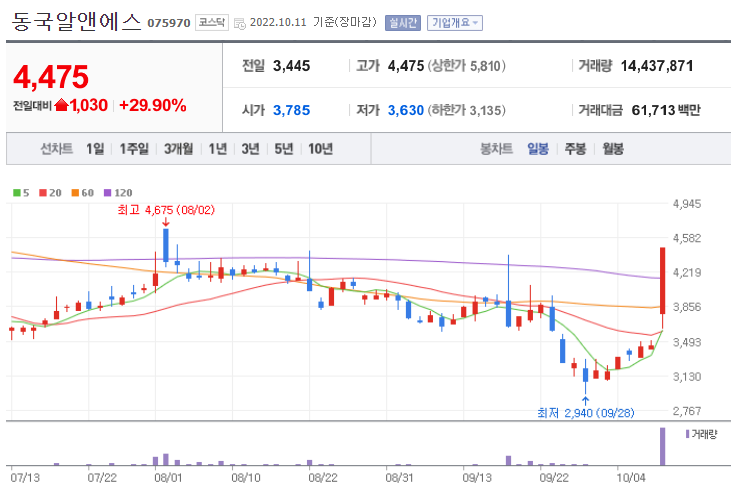The height and width of the screenshot is (499, 731).
Task: Click the orange 60-day moving average swatch
Action: (75, 193)
